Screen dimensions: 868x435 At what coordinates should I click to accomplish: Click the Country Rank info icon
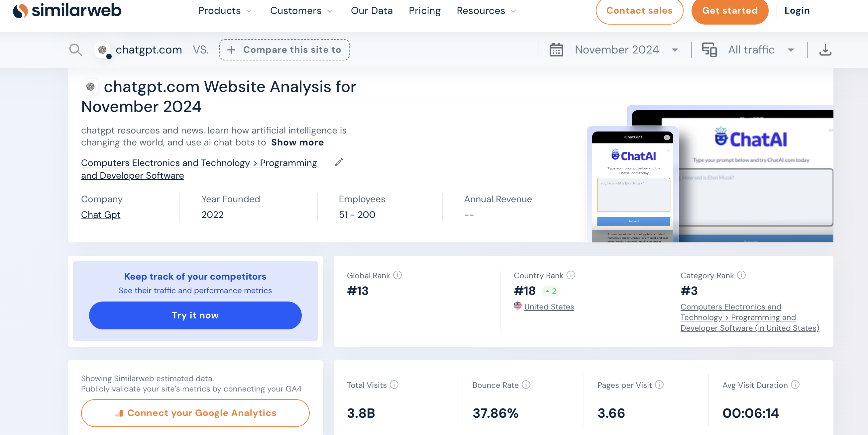571,275
